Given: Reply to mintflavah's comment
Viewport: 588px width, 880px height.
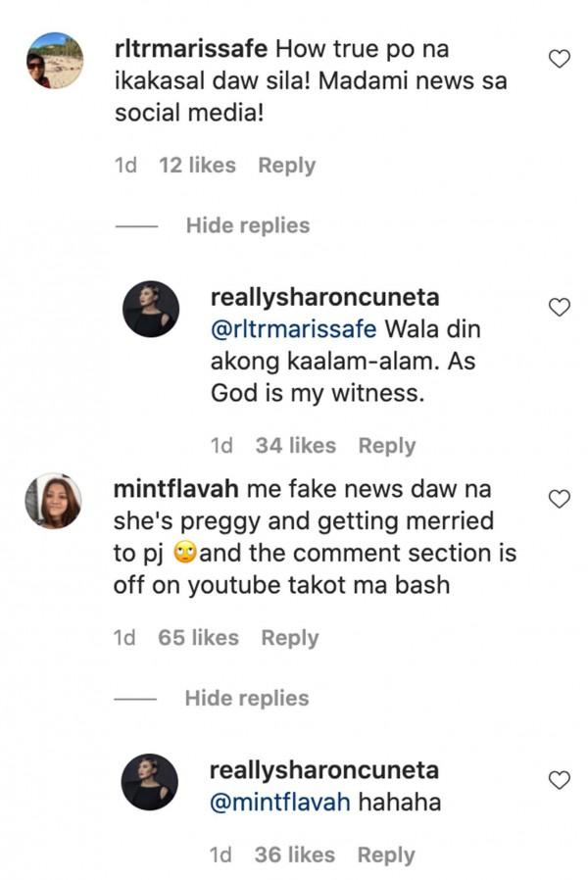Looking at the screenshot, I should pyautogui.click(x=290, y=638).
